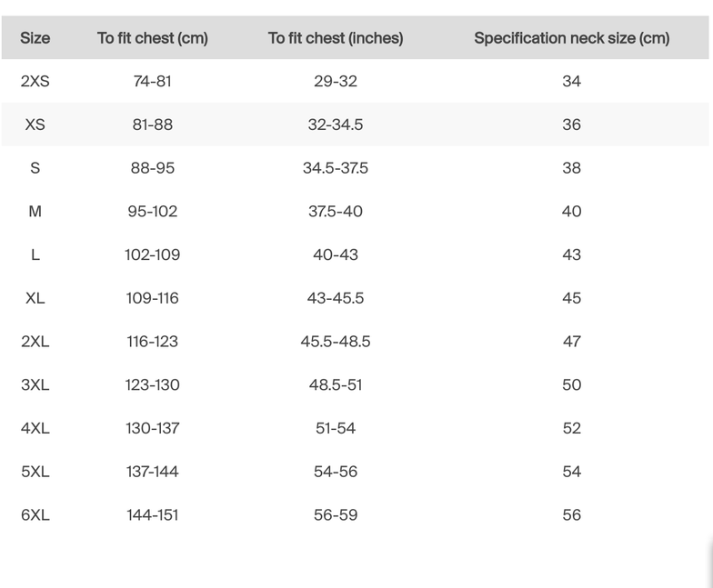Viewport: 713px width, 588px height.
Task: Select the XS size cell
Action: click(35, 125)
